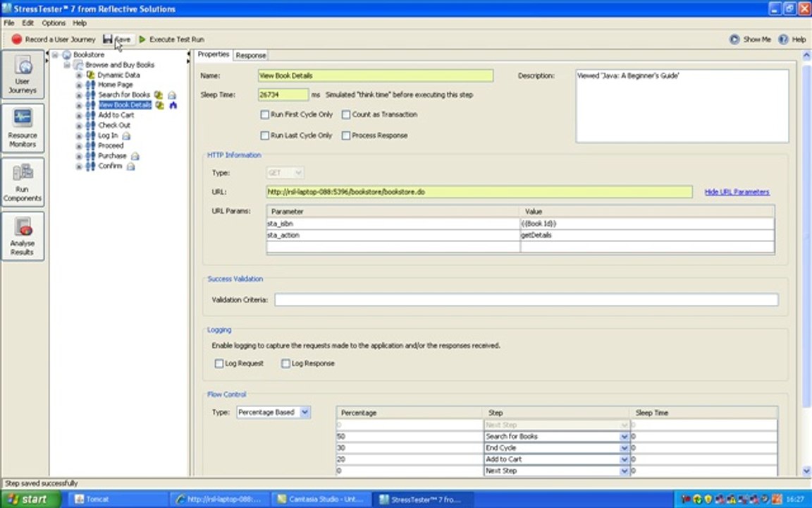Click the blue flow icon beside View Book Details

click(x=173, y=105)
